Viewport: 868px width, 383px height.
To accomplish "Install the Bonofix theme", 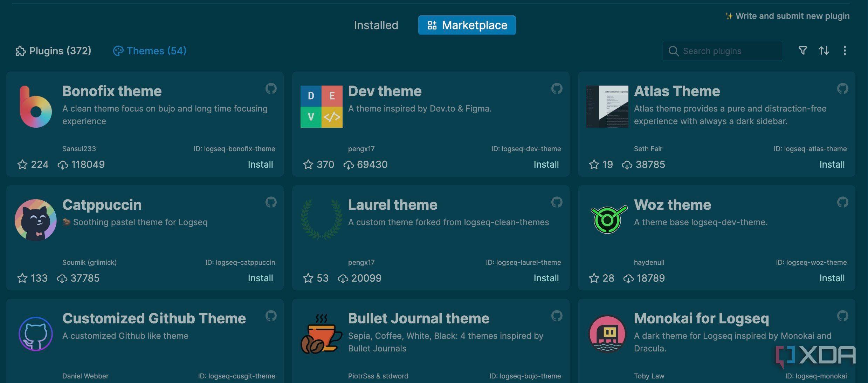I will click(x=260, y=164).
